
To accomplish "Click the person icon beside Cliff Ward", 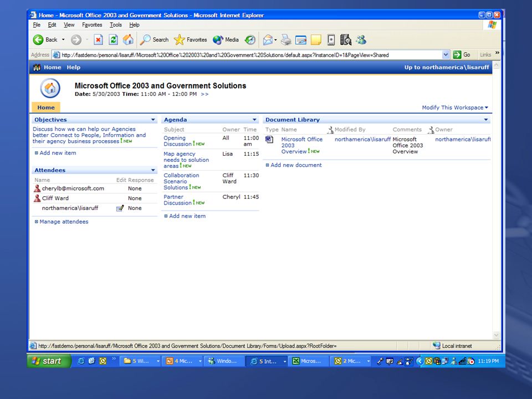I will tap(37, 198).
